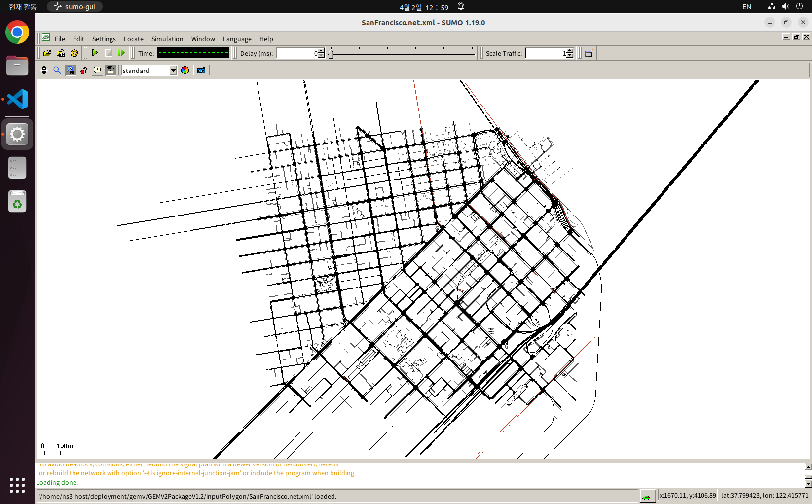
Task: Open the Settings menu
Action: coord(104,39)
